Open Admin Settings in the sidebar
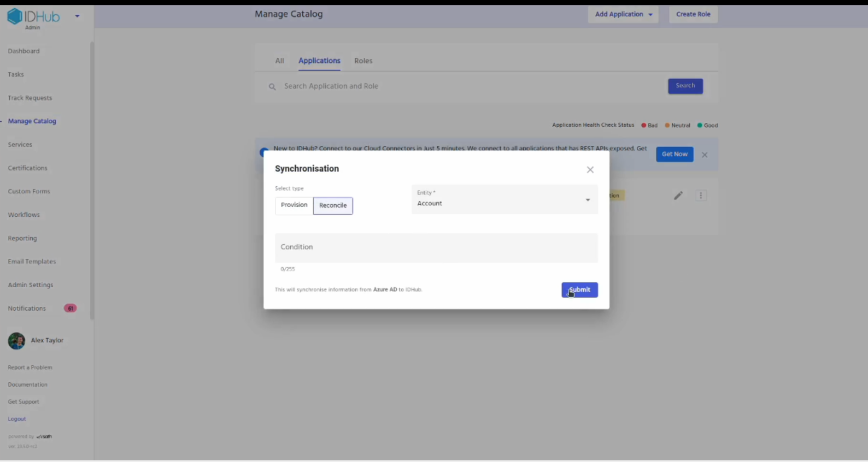The width and height of the screenshot is (868, 462). pos(31,285)
